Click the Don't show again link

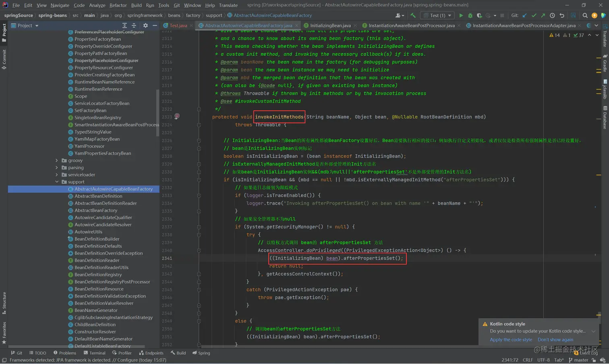pos(555,339)
